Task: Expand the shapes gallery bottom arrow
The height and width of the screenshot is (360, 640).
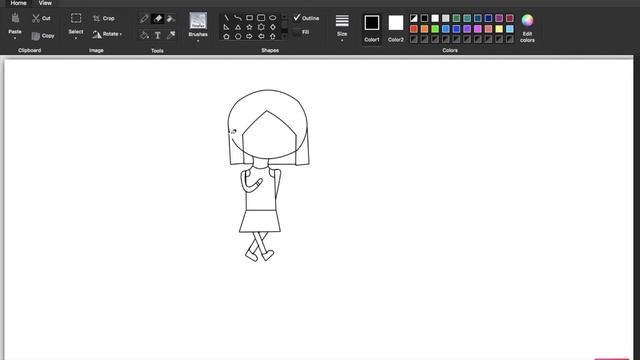Action: pyautogui.click(x=284, y=36)
